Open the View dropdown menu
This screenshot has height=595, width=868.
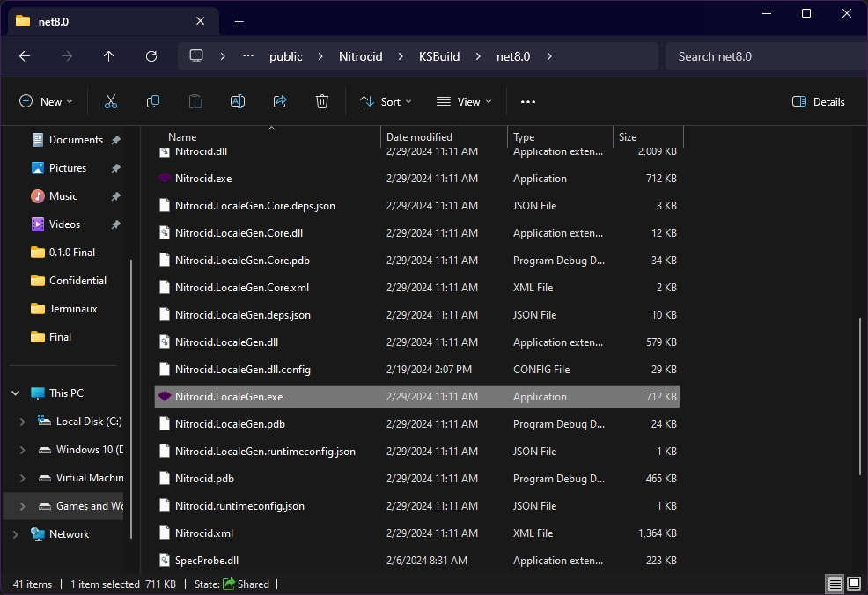[464, 101]
